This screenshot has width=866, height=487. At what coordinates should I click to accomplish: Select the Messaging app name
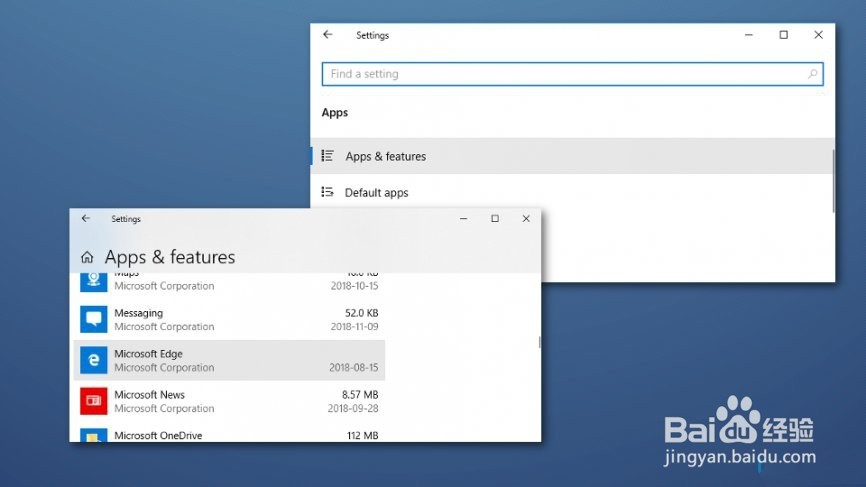[x=139, y=313]
